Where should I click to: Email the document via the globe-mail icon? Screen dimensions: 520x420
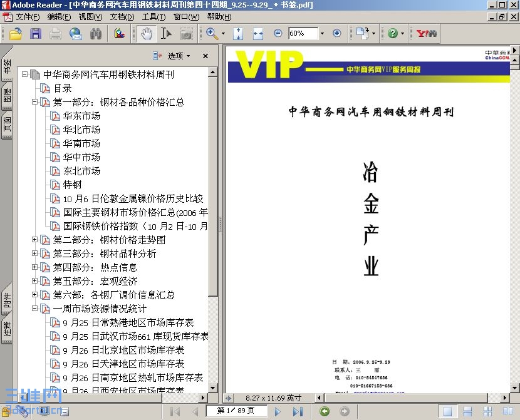coord(76,33)
